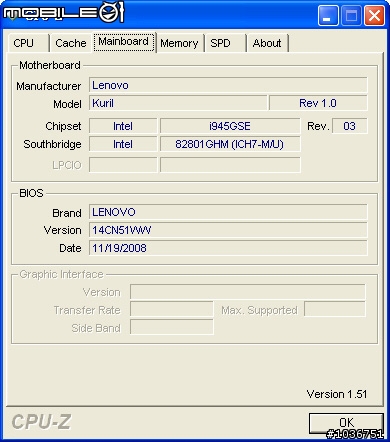
Task: Select the BIOS Version 14CN51WW field
Action: 228,230
